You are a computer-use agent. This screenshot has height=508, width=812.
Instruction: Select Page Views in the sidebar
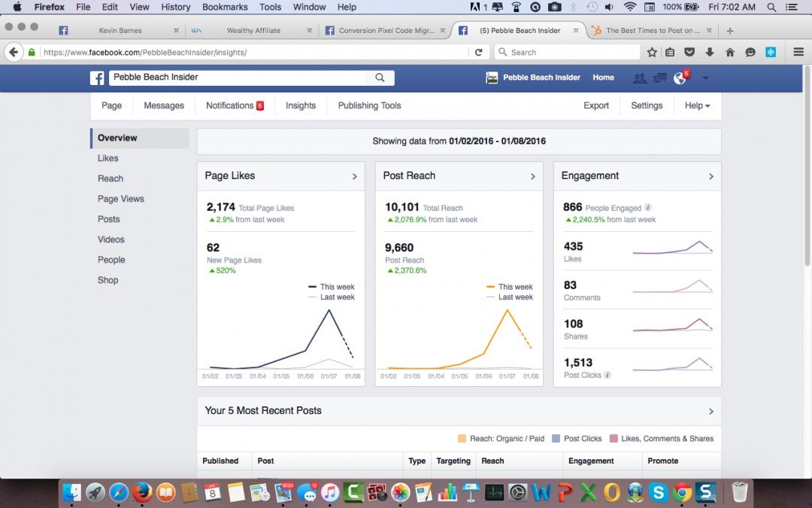click(120, 199)
